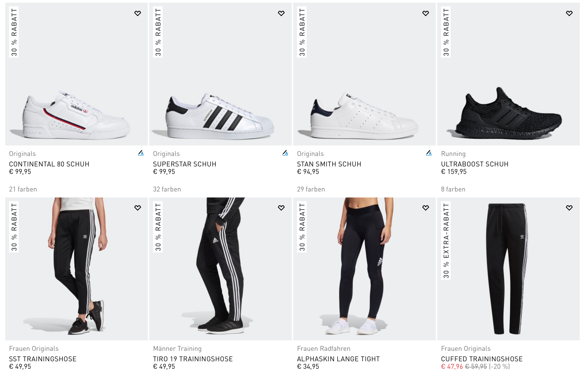Click the heart icon on Superstar Schuh

pyautogui.click(x=281, y=13)
